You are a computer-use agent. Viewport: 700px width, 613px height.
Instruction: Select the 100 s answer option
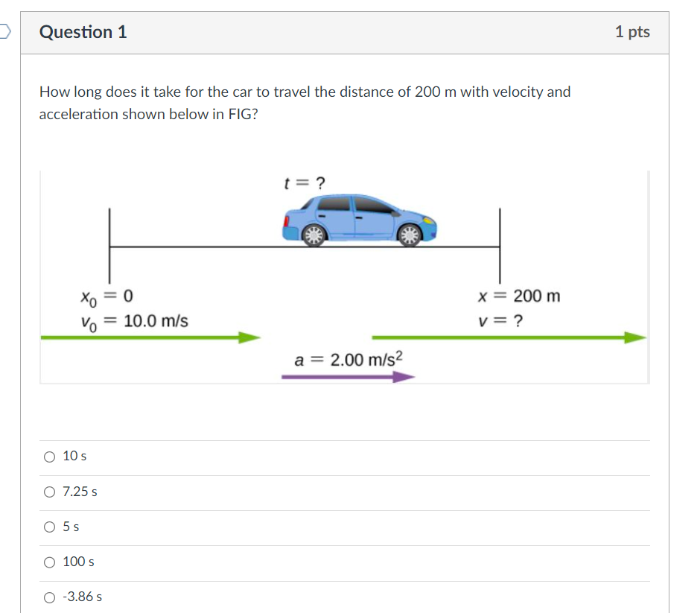pyautogui.click(x=49, y=562)
